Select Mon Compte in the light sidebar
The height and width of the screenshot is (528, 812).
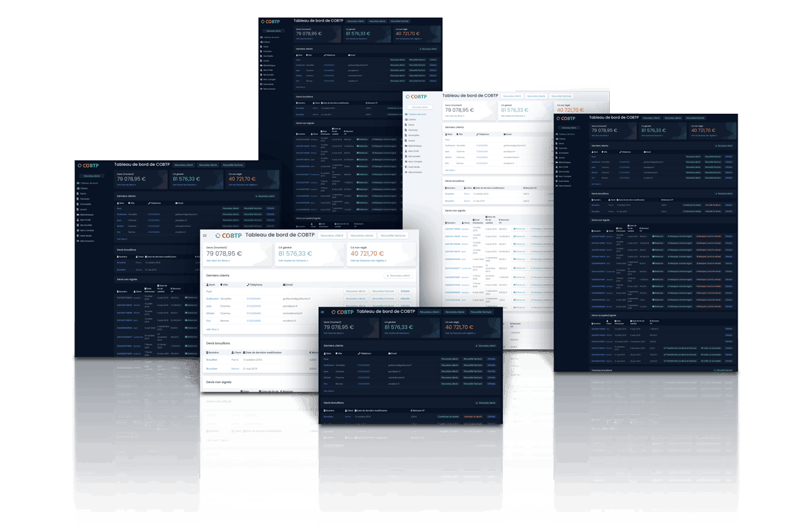click(414, 161)
